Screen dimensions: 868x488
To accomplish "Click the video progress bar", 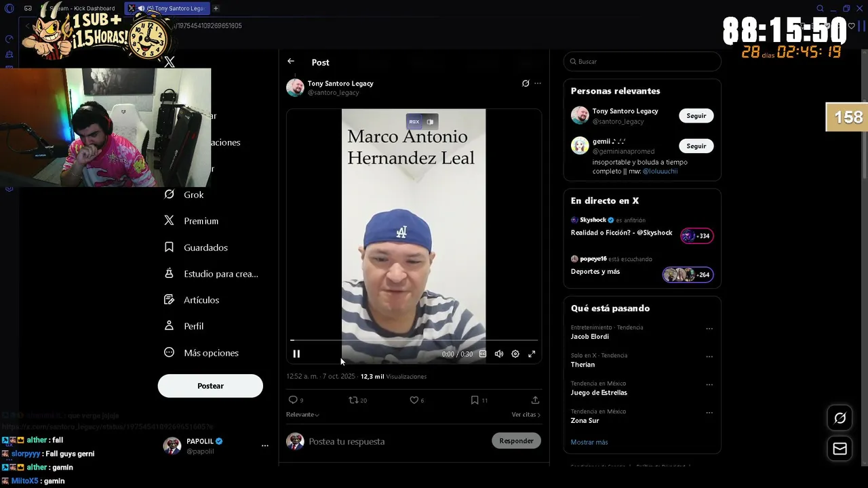I will 414,340.
